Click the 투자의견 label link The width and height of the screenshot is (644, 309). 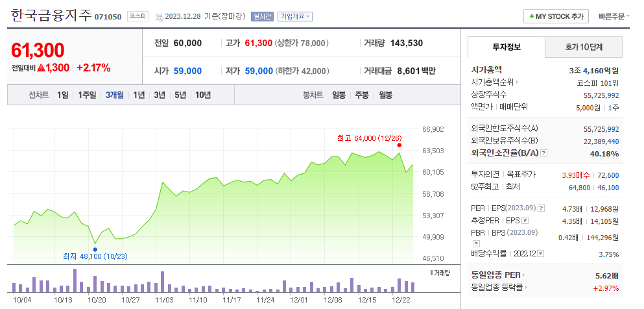coord(486,175)
